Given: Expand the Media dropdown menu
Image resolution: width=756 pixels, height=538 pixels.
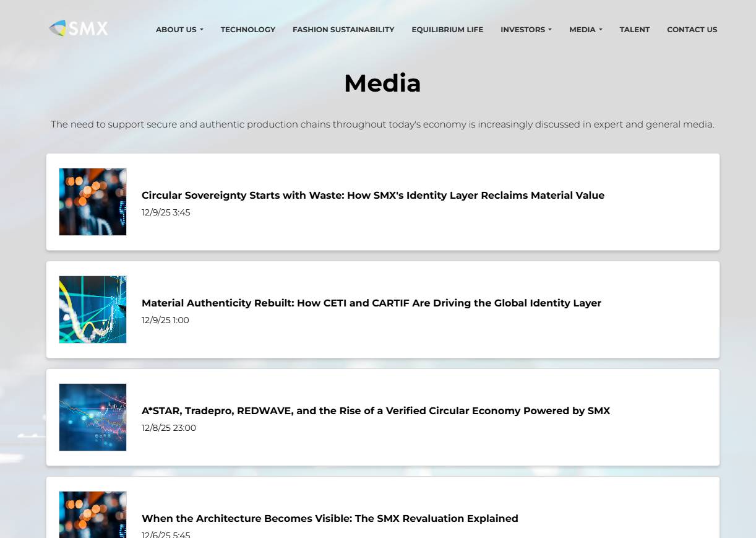Looking at the screenshot, I should [586, 29].
